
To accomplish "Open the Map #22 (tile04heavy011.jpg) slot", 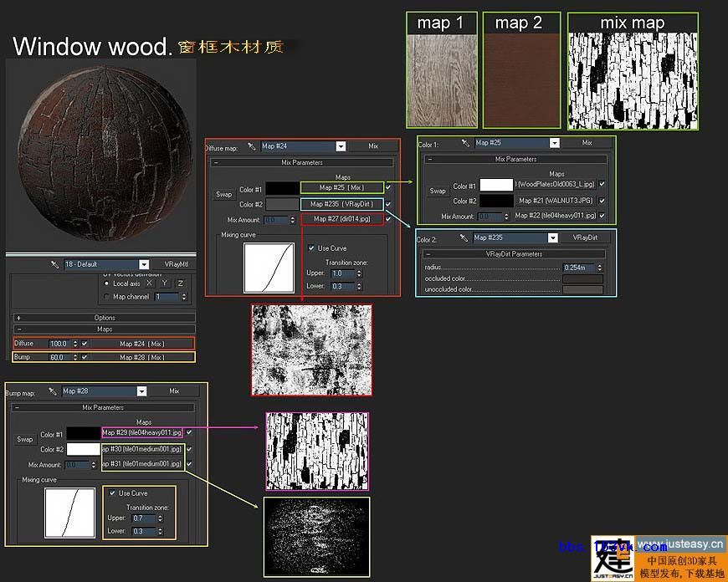I will coord(556,216).
